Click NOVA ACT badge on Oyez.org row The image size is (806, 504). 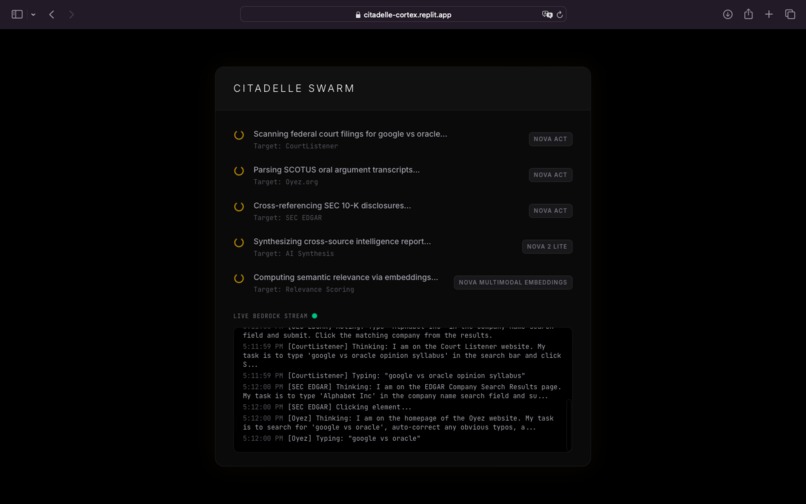[551, 175]
